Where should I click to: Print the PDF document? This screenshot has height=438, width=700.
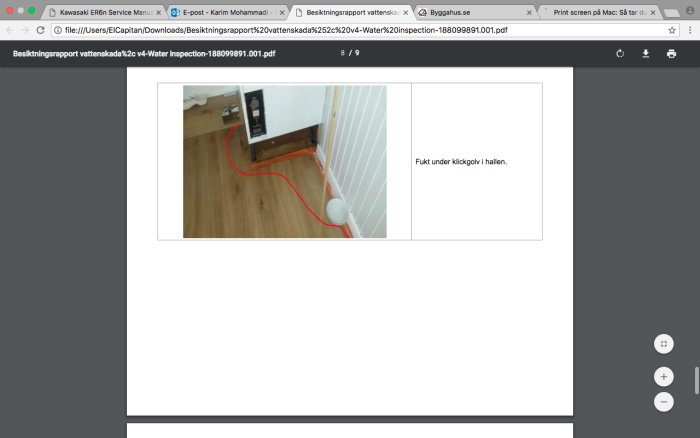[671, 54]
